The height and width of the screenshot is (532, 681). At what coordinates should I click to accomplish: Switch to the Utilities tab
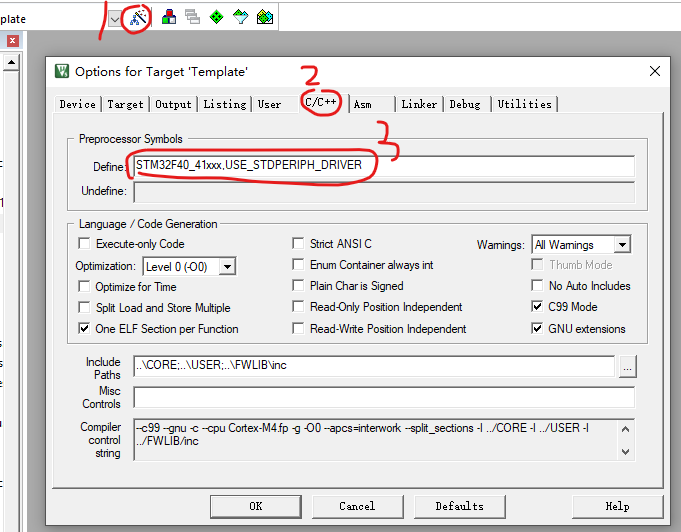pos(525,104)
